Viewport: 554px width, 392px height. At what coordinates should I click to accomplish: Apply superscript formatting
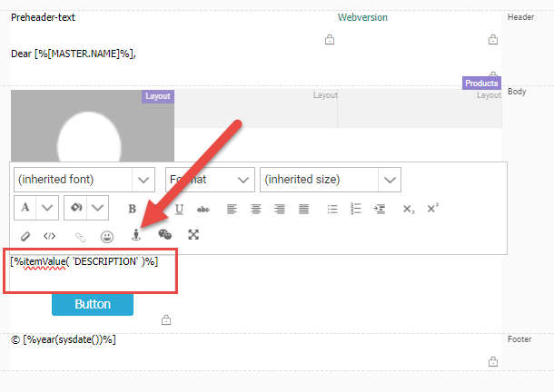coord(432,209)
